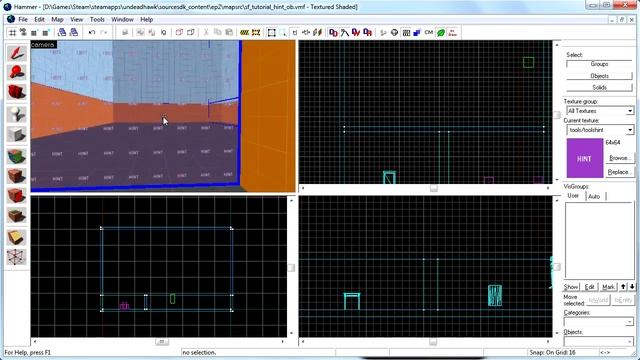
Task: Select the Magnify tool
Action: tap(16, 72)
